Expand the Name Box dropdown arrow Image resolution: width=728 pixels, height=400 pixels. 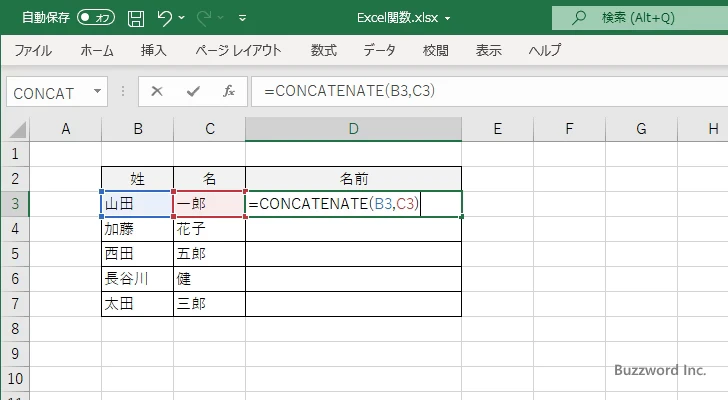pos(98,91)
